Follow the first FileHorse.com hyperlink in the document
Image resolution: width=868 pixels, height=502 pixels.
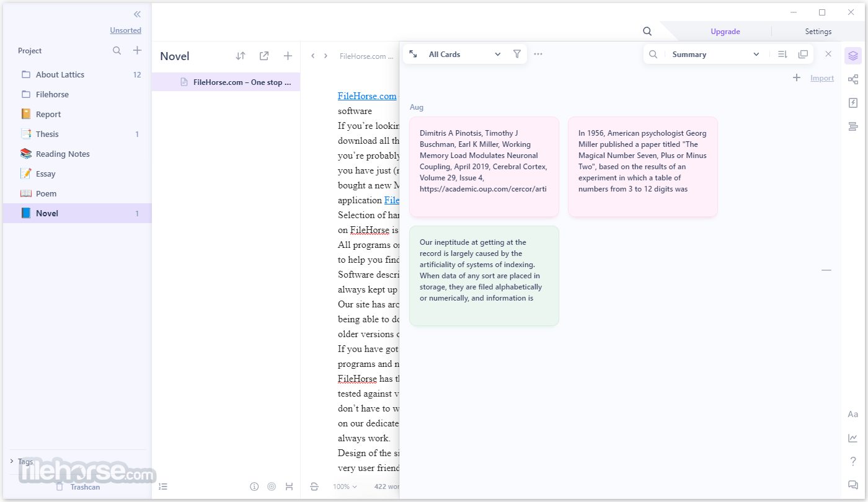tap(367, 96)
